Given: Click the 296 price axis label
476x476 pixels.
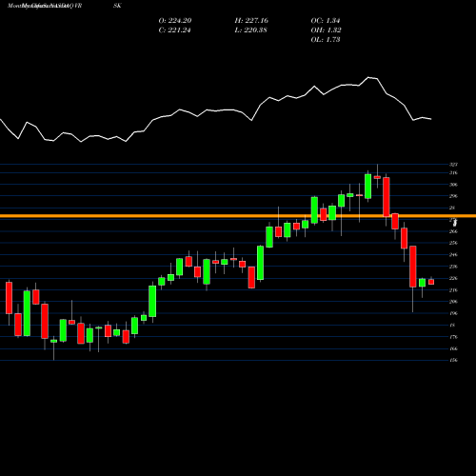Looking at the screenshot, I should pos(453,196).
